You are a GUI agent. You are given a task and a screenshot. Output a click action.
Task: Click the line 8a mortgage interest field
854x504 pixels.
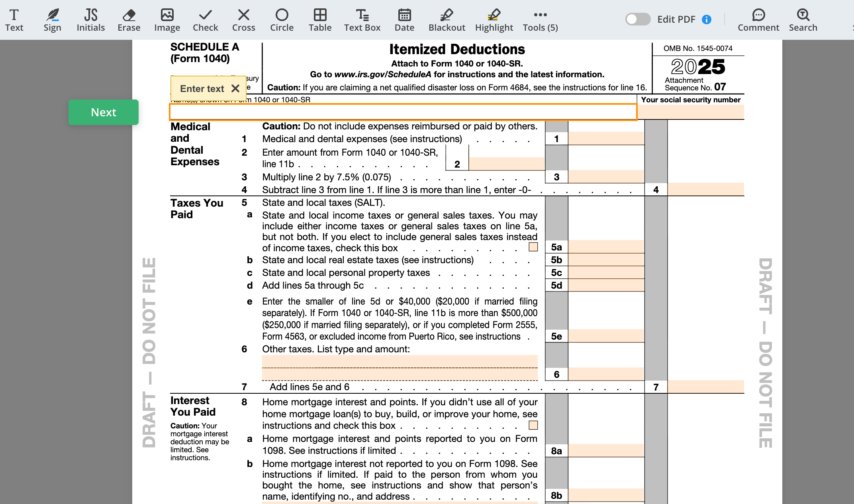(606, 451)
